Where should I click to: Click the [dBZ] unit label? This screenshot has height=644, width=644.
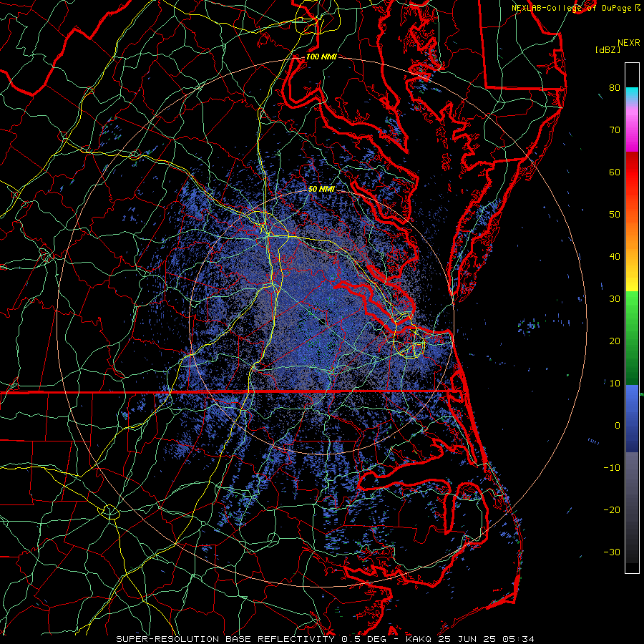tap(608, 50)
